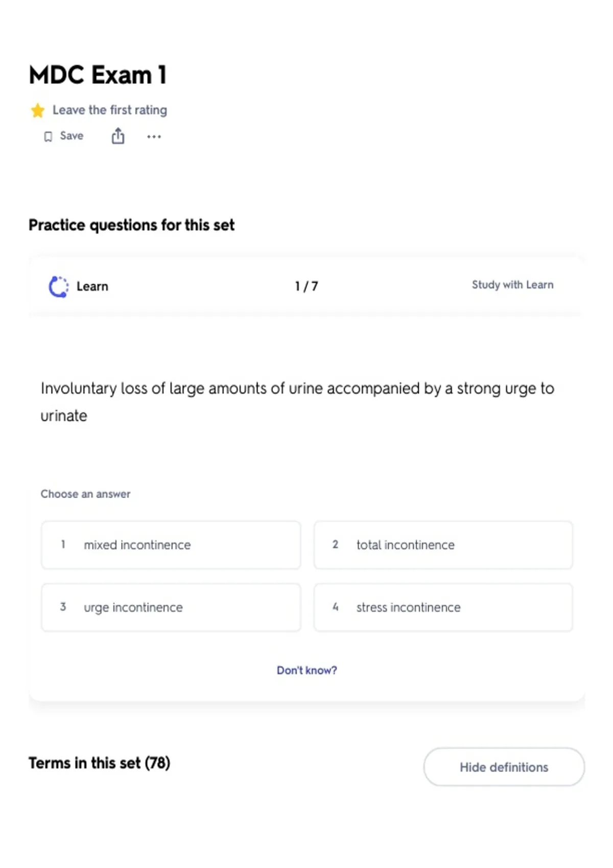The width and height of the screenshot is (613, 868).
Task: Click the number 4 badge on stress incontinence
Action: tap(335, 607)
